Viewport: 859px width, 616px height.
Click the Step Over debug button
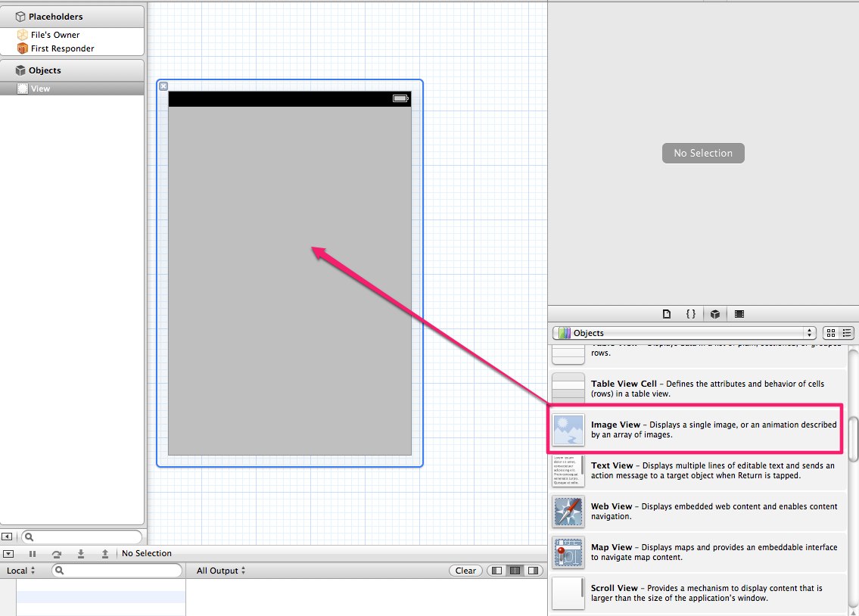57,554
